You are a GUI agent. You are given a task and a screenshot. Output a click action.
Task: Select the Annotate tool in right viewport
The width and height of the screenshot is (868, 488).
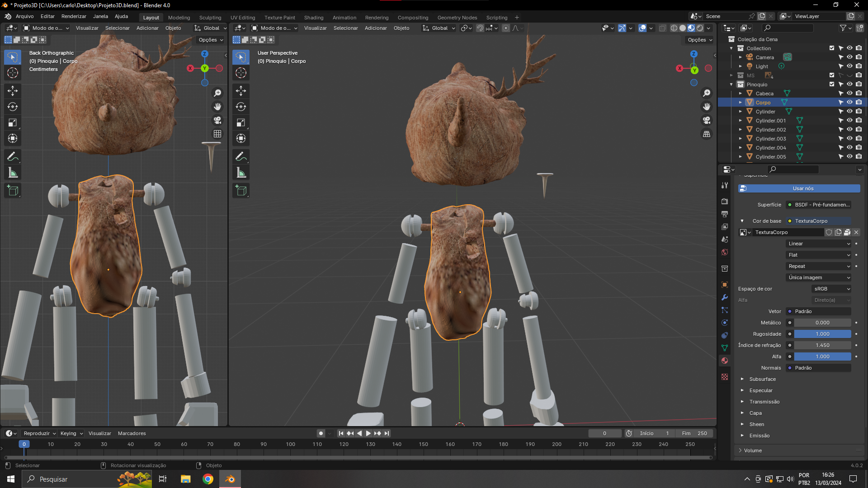pyautogui.click(x=241, y=157)
